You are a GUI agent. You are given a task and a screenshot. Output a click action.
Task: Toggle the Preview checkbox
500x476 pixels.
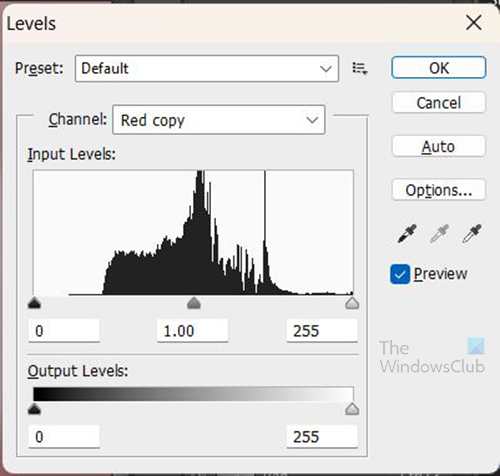pyautogui.click(x=400, y=274)
